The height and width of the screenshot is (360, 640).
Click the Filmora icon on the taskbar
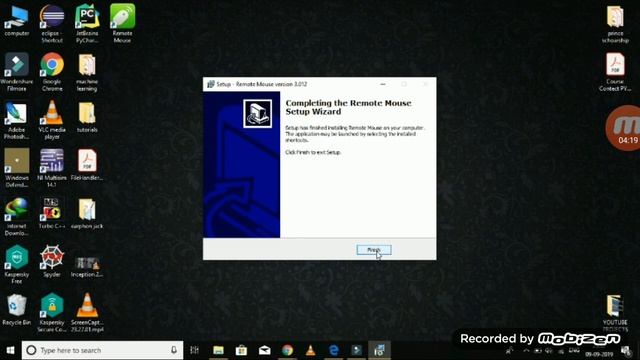coord(357,350)
